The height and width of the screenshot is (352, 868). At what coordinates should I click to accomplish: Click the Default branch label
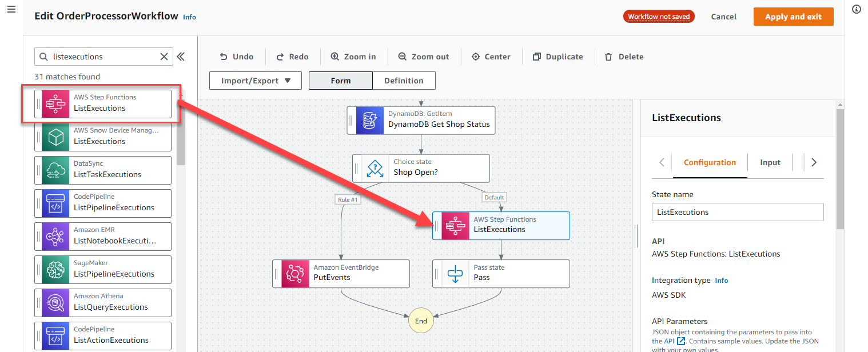[x=494, y=197]
